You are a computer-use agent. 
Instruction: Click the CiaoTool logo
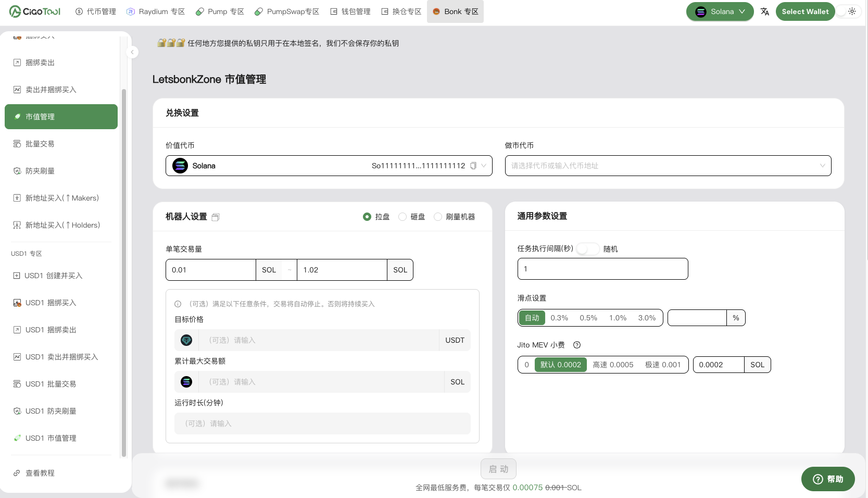click(x=35, y=11)
